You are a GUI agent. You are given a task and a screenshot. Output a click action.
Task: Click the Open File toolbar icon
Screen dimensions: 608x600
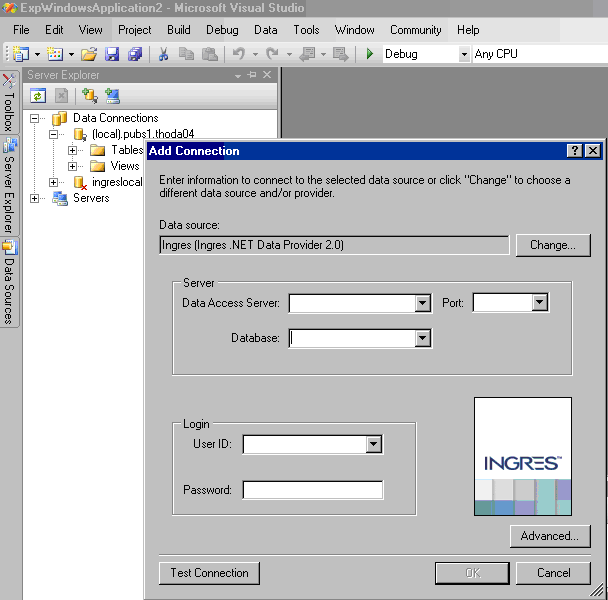point(89,54)
